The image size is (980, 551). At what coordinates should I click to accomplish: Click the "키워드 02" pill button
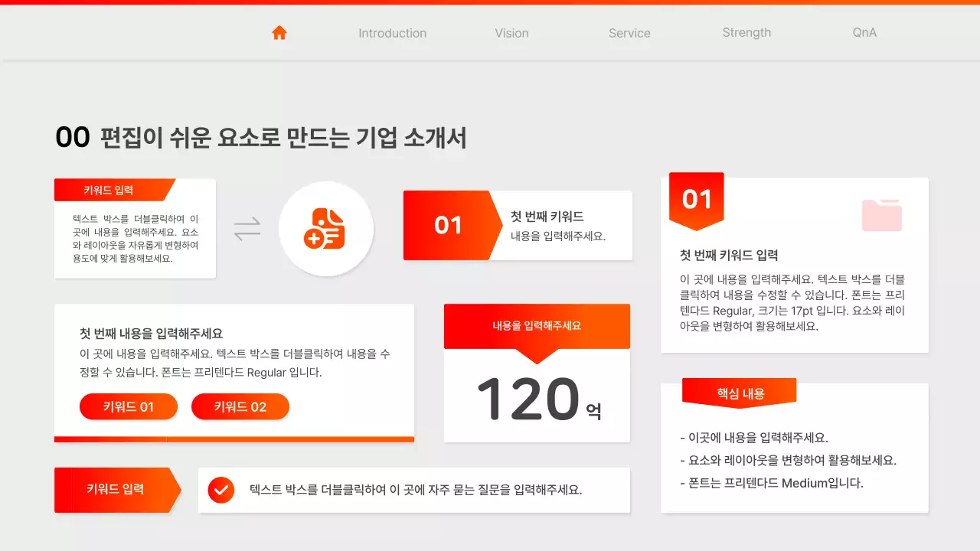click(240, 406)
